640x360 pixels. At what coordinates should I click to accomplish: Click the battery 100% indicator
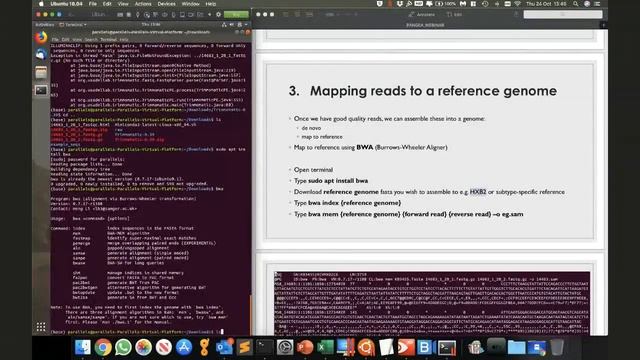[x=446, y=4]
